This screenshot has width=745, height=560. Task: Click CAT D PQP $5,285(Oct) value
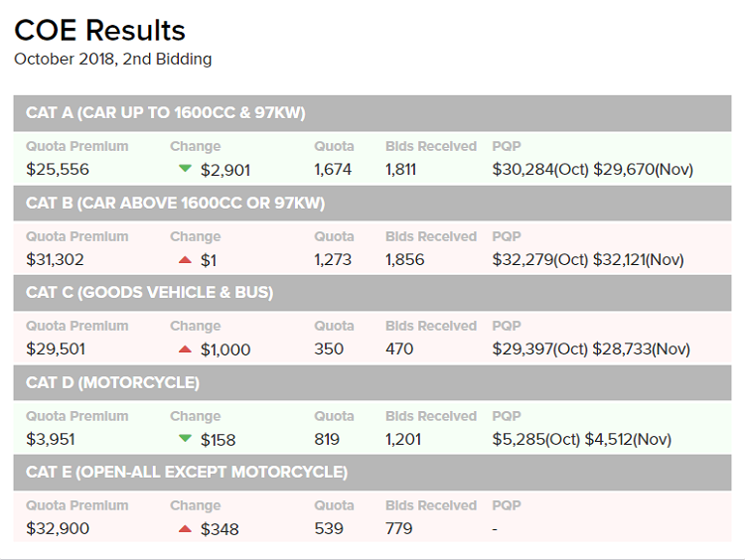coord(535,439)
